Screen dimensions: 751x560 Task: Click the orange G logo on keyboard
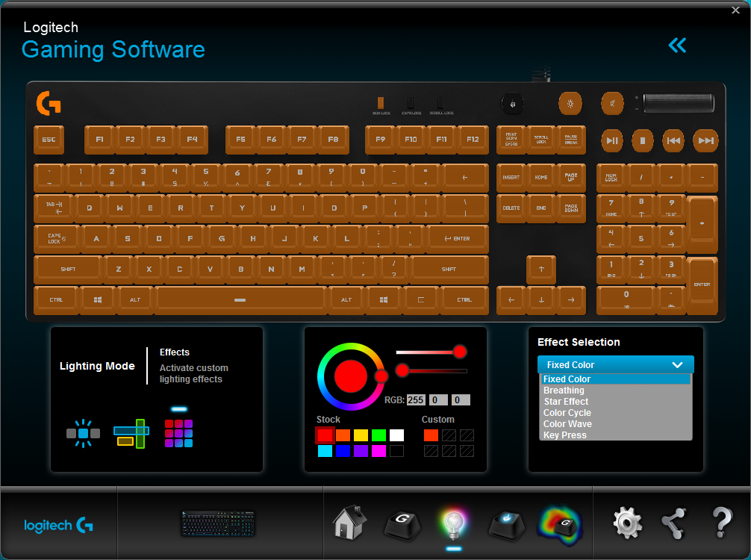49,103
